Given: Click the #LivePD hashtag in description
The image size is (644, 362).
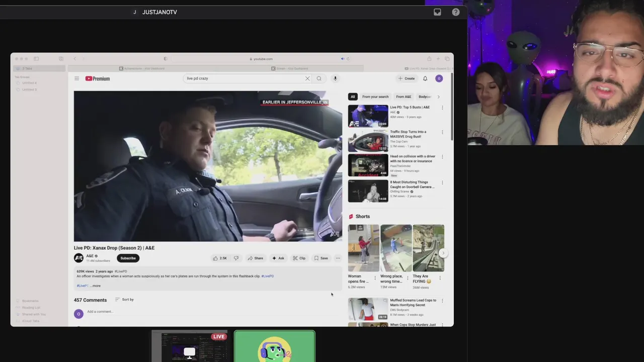Looking at the screenshot, I should (268, 276).
